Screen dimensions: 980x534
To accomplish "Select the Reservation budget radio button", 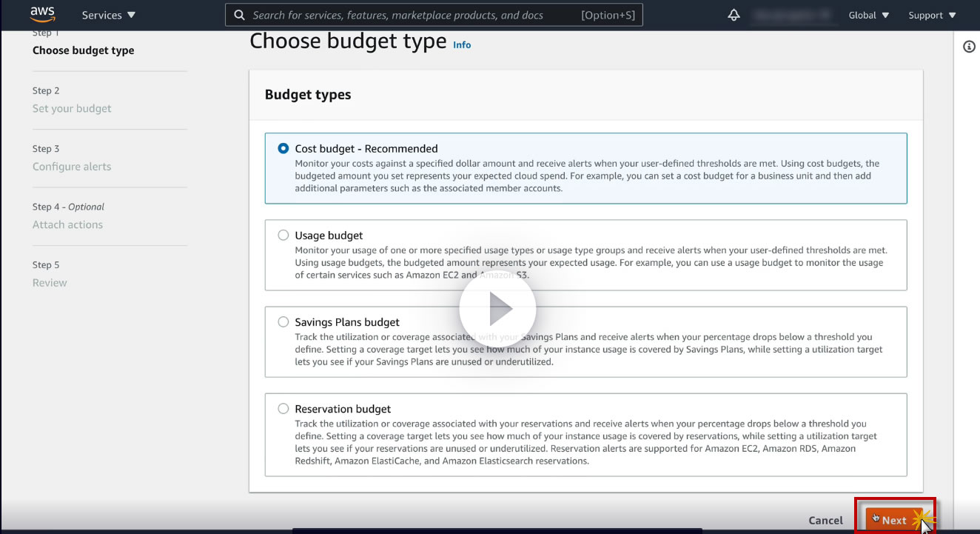I will [x=283, y=409].
